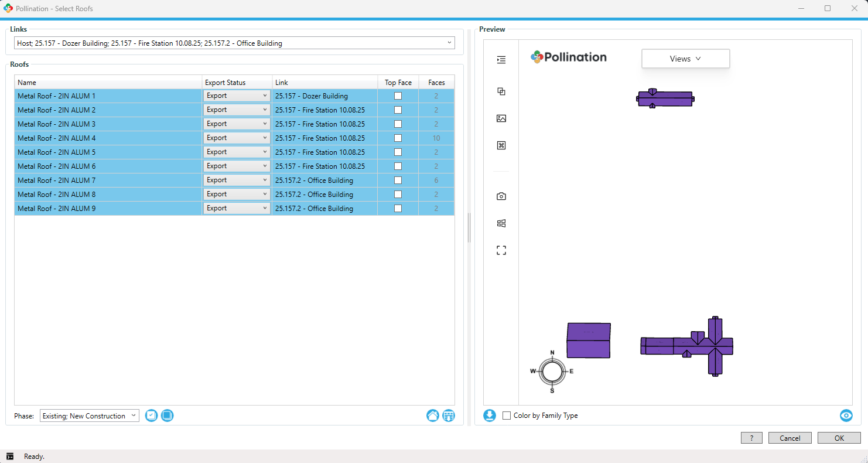The image size is (868, 463).
Task: Sort the table by Name column header
Action: click(108, 83)
